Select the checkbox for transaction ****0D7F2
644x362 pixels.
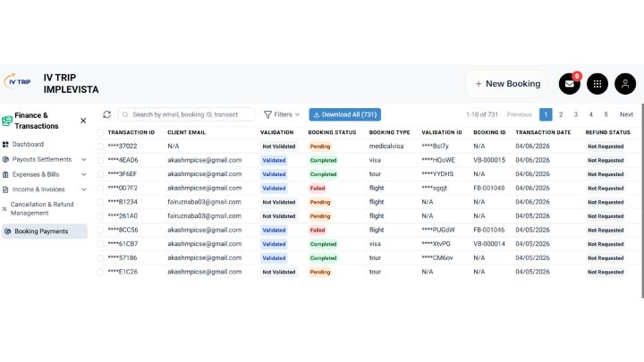[100, 189]
